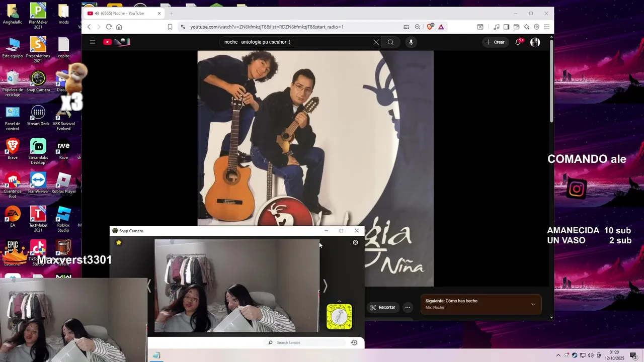The width and height of the screenshot is (644, 362).
Task: Open TeamViewer desktop shortcut
Action: tap(38, 183)
